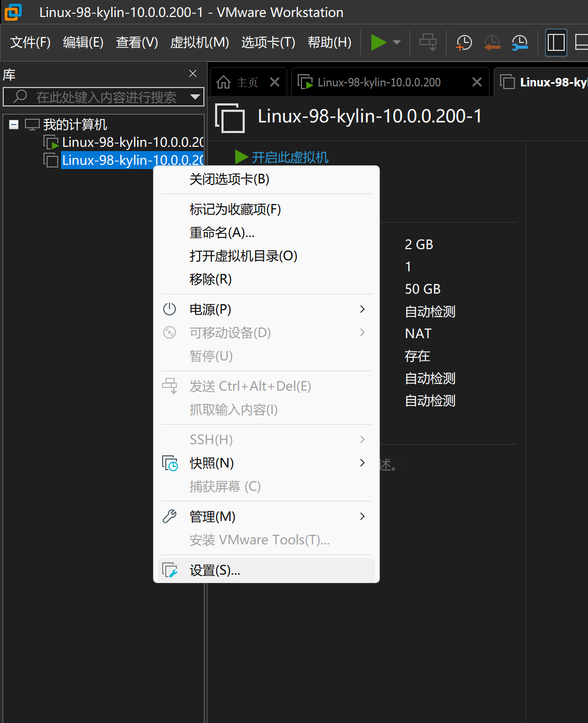
Task: Click the VMware Workstation logo icon
Action: (x=13, y=12)
